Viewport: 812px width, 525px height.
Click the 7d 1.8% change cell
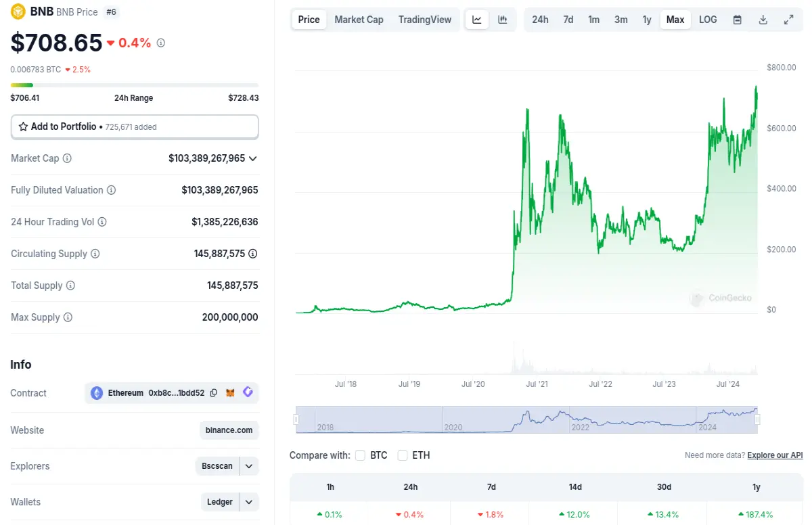(x=491, y=514)
